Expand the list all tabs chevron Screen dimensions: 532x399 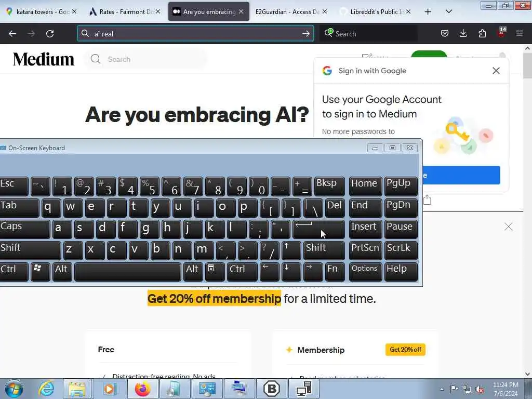tap(448, 11)
